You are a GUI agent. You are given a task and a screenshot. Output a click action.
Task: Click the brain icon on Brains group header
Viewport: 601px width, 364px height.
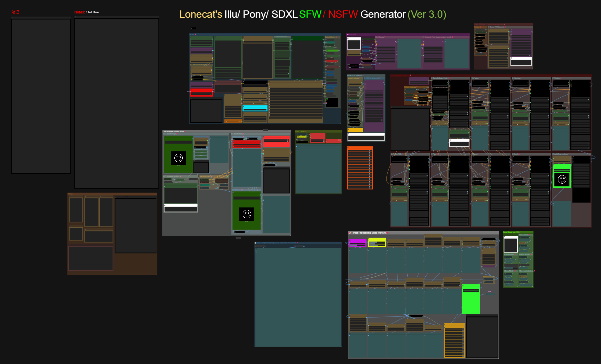pos(348,34)
